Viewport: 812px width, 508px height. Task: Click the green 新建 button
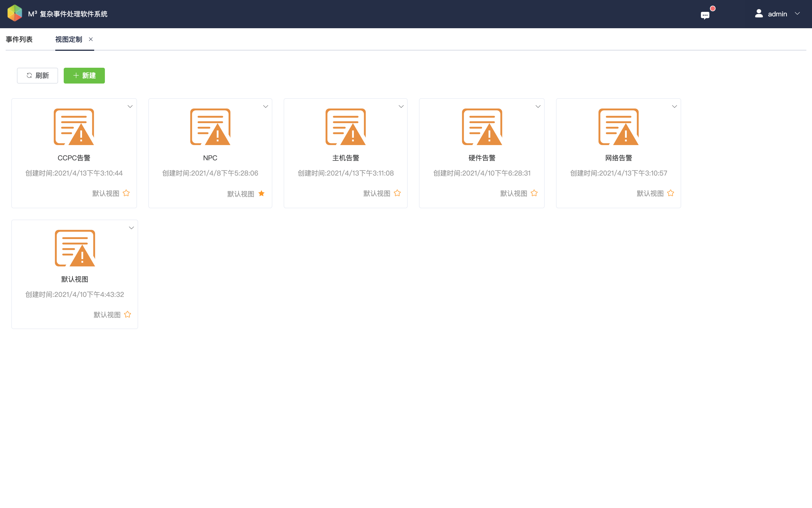click(x=84, y=76)
